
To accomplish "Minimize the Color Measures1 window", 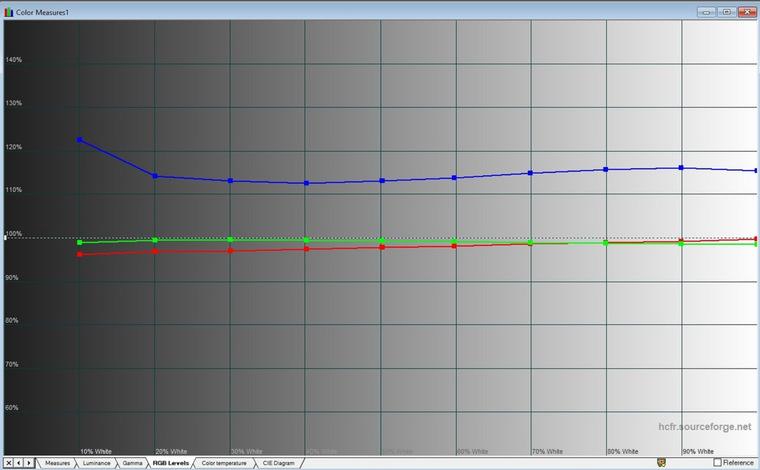I will (707, 12).
